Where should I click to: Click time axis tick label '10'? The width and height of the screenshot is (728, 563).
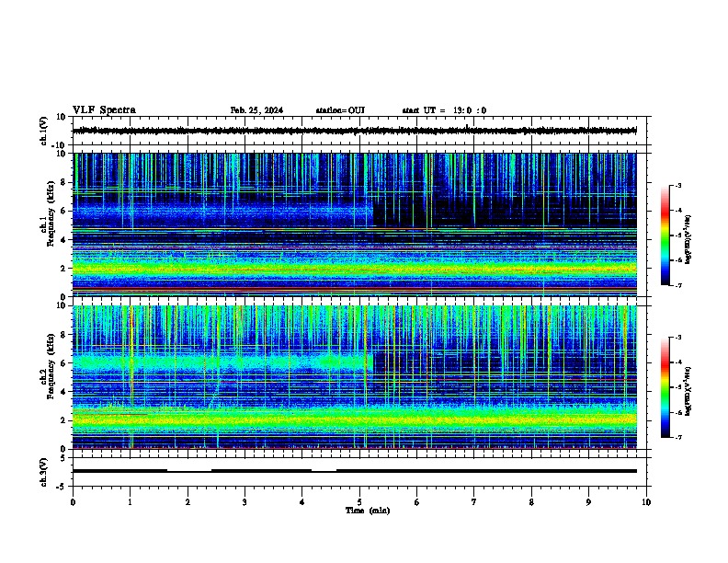click(646, 502)
